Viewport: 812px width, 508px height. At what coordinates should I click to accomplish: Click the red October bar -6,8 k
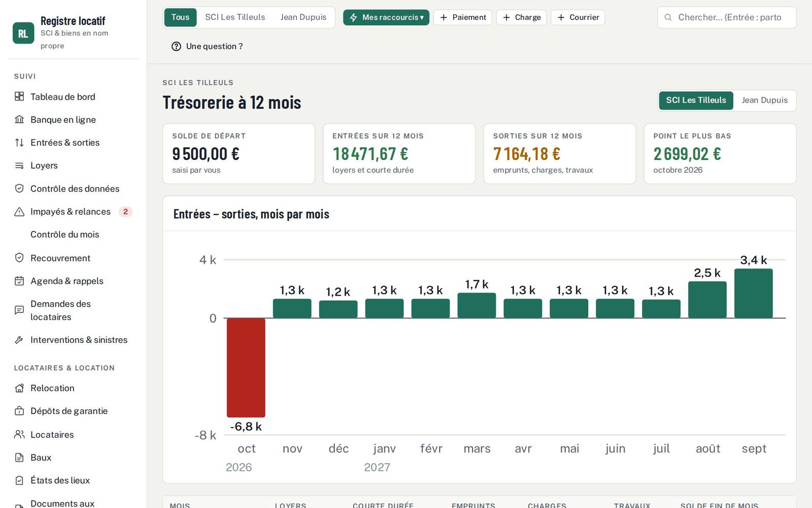pyautogui.click(x=246, y=368)
